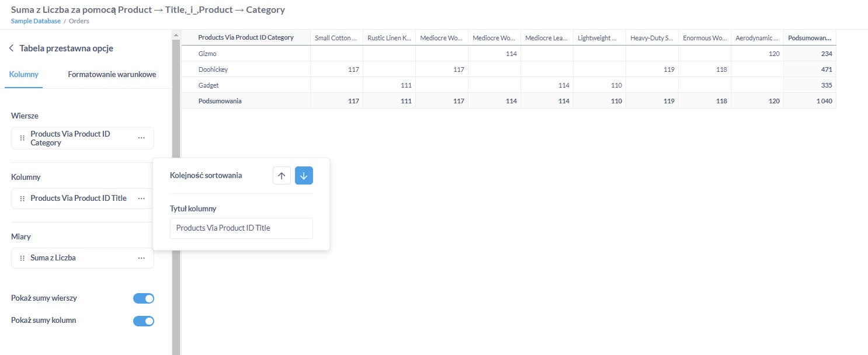Open the ellipsis menu for Products Via Product ID Category
Image resolution: width=868 pixels, height=355 pixels.
(141, 138)
